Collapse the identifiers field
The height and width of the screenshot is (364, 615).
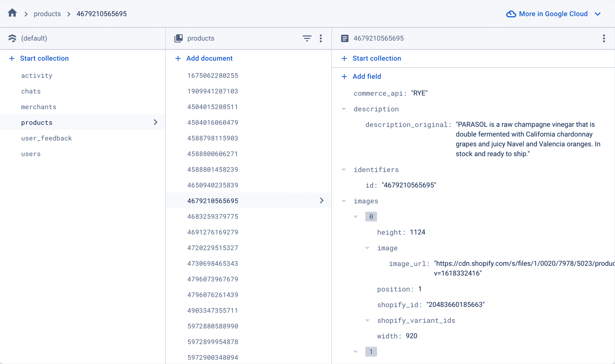pos(344,170)
